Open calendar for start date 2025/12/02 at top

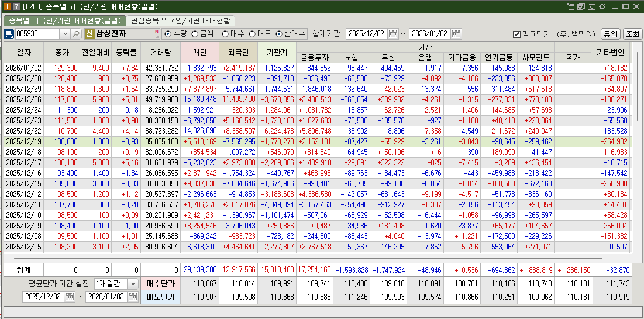coord(393,34)
